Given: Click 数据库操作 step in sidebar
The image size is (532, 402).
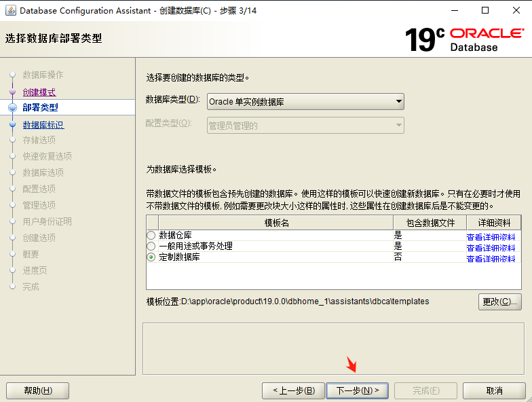Looking at the screenshot, I should (43, 75).
